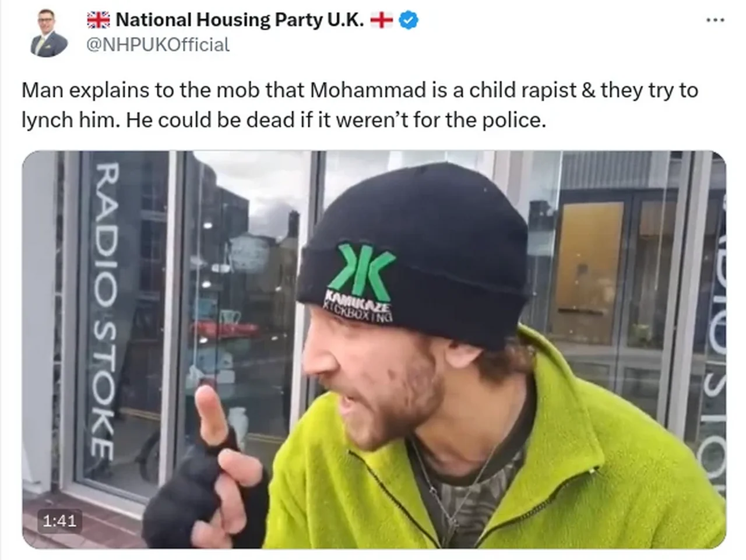Click the 1:41 video duration badge

59,520
